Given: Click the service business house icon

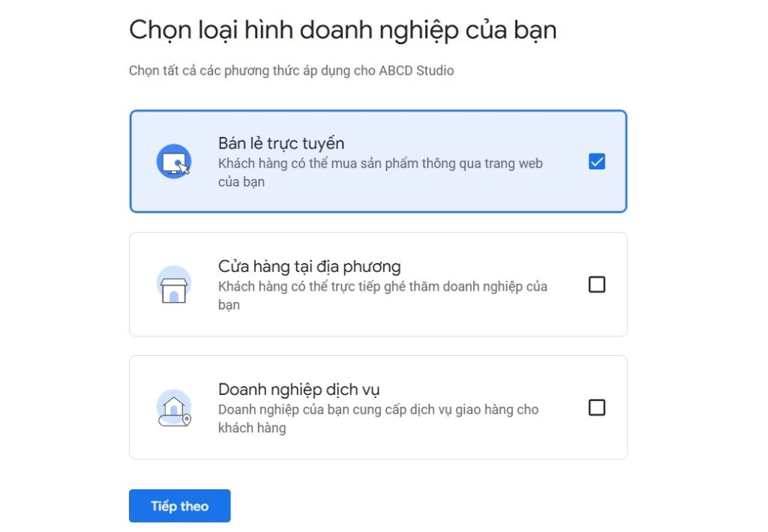Looking at the screenshot, I should click(x=174, y=408).
